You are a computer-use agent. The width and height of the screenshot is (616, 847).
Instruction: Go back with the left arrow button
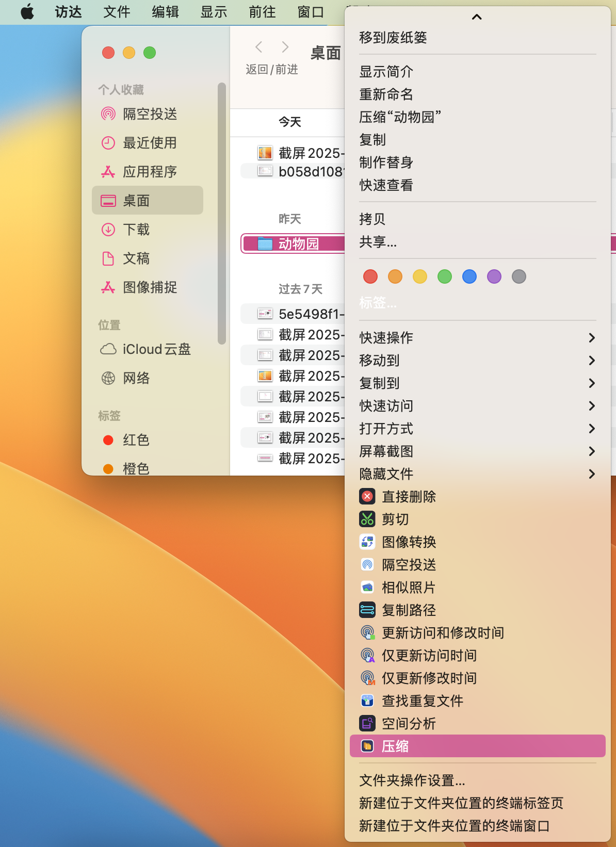pos(259,47)
